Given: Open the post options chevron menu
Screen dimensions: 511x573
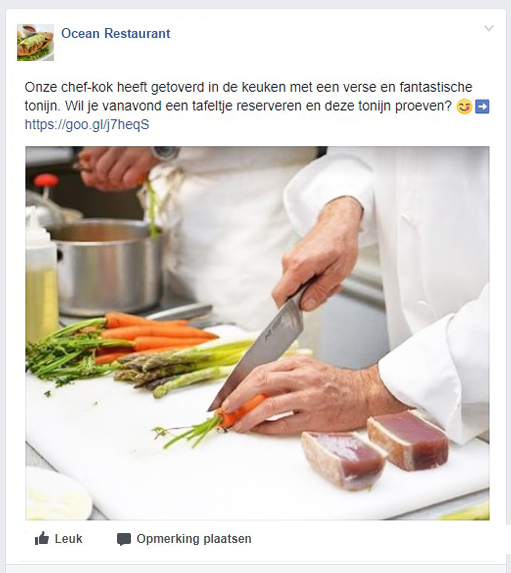Looking at the screenshot, I should click(x=489, y=28).
